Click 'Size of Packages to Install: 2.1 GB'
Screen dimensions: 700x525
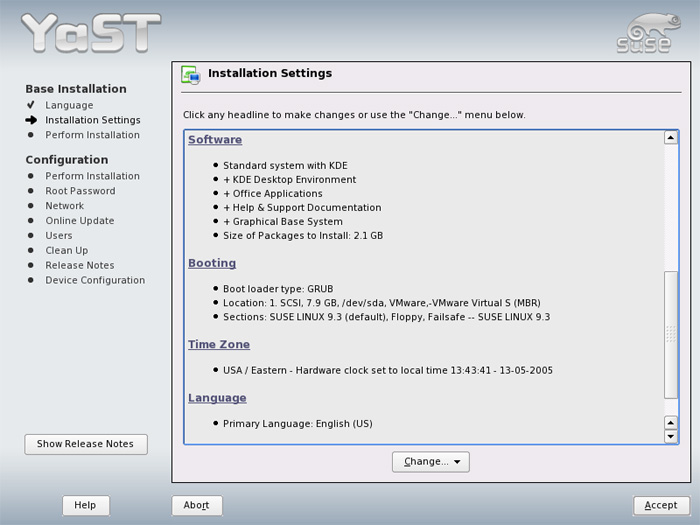[x=303, y=236]
